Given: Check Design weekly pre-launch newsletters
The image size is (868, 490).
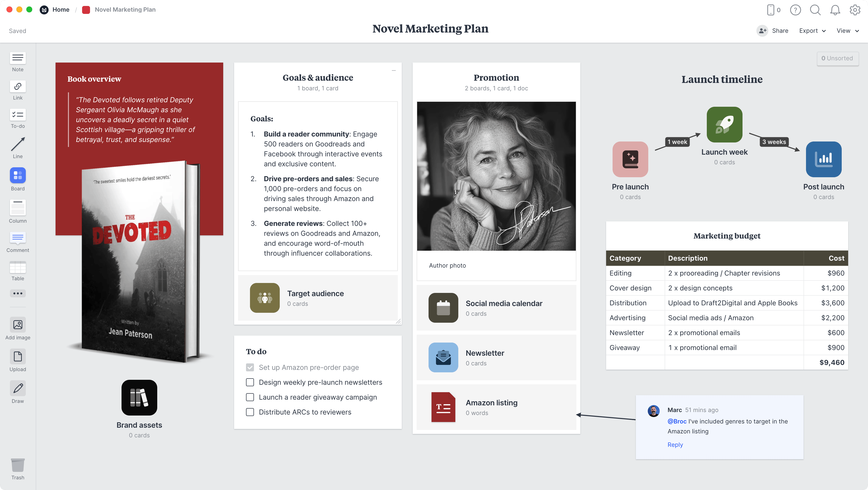Looking at the screenshot, I should [250, 382].
